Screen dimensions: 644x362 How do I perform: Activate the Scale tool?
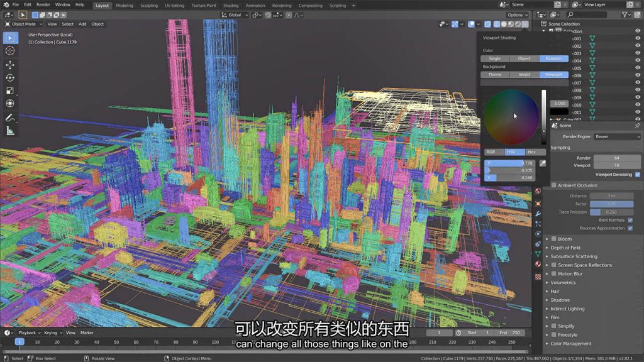click(10, 90)
